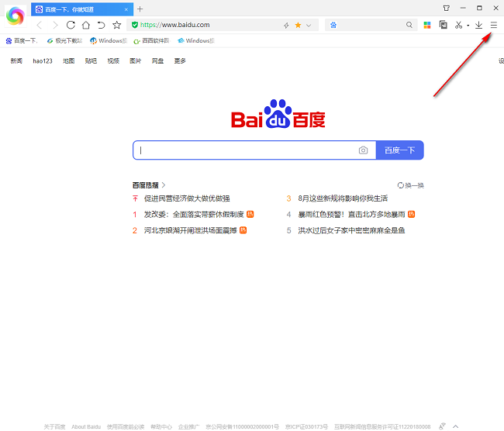Open 河北京娘湖开闸泄洪场面震撼 headline
Screen dimensions: 504x431
pyautogui.click(x=190, y=230)
